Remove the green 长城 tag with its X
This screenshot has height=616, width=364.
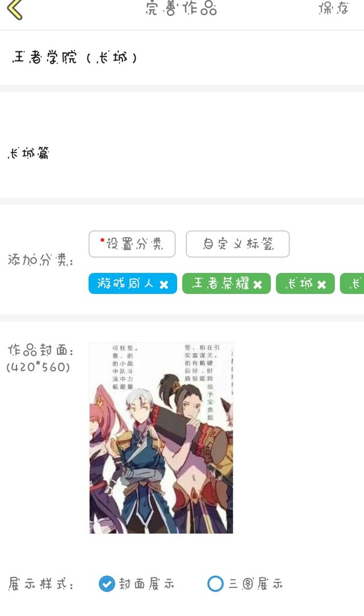pos(321,285)
